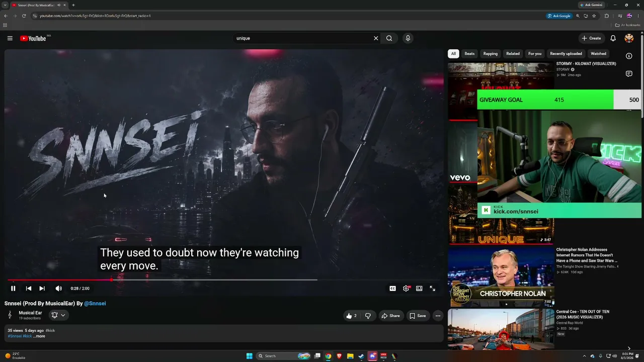Select the Beats filter chip
The image size is (644, 362).
(469, 54)
